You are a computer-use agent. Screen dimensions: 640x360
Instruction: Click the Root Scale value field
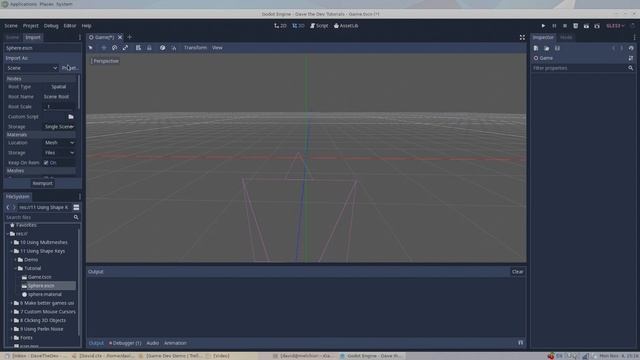(59, 107)
